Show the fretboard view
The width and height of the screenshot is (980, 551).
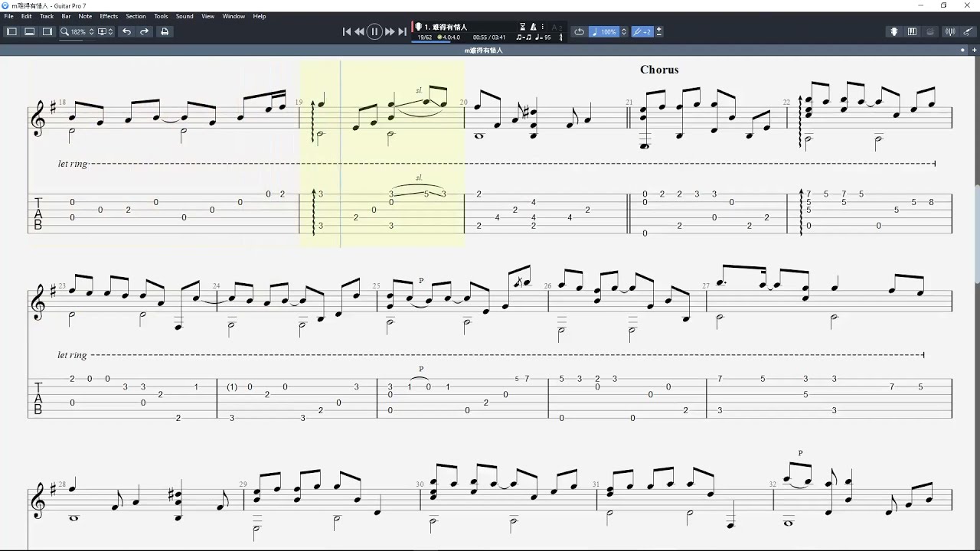(x=893, y=31)
